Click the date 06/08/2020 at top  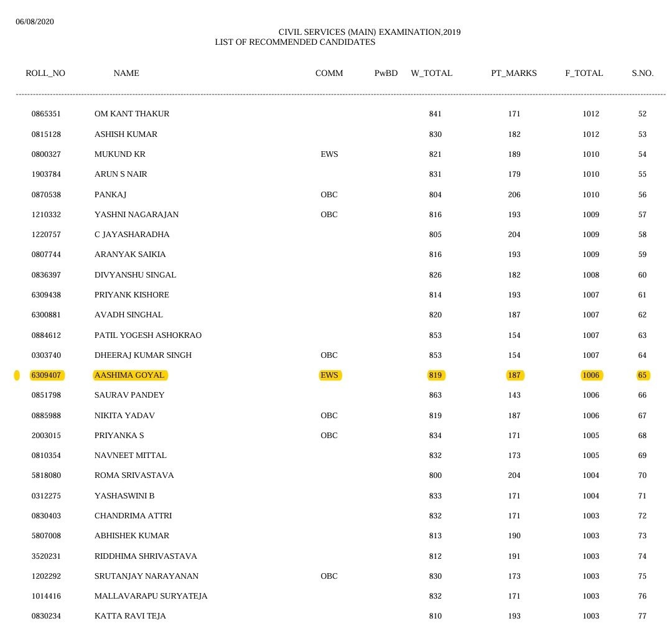coord(35,21)
